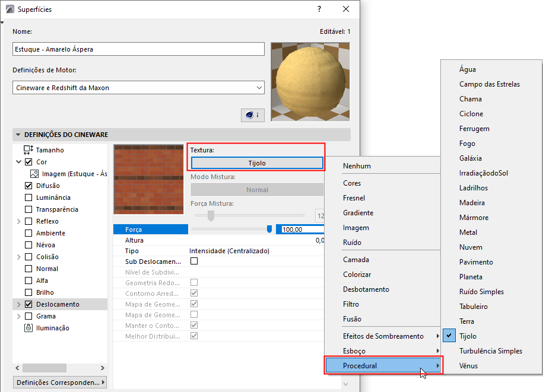Expand the Reflexo tree node
This screenshot has height=392, width=543.
(x=19, y=221)
